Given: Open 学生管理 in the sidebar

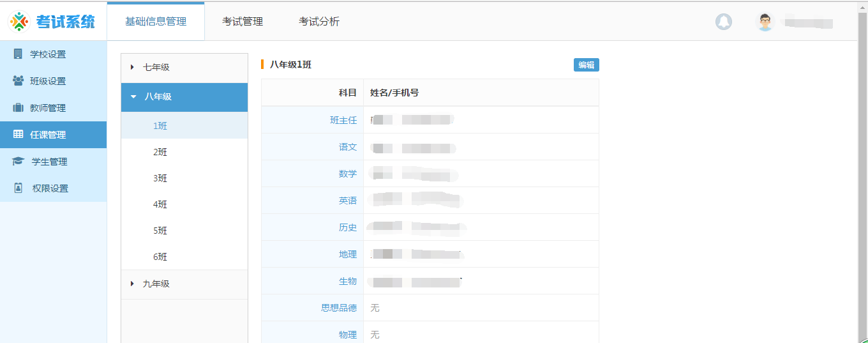Looking at the screenshot, I should (x=53, y=162).
